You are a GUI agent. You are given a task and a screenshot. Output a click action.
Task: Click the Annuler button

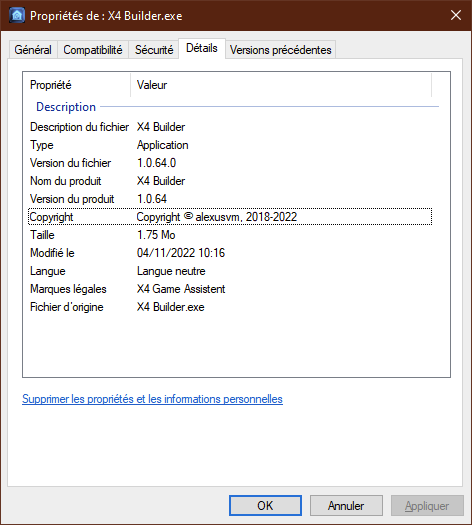point(346,506)
